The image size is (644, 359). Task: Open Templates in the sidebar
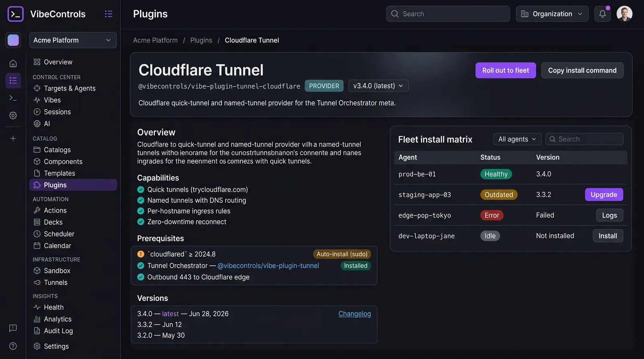(x=60, y=173)
